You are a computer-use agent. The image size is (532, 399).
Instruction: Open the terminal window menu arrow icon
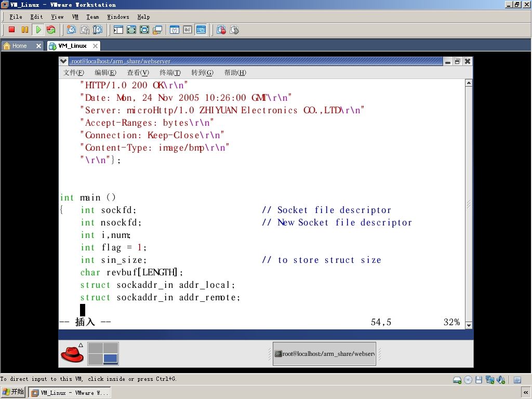tap(63, 61)
